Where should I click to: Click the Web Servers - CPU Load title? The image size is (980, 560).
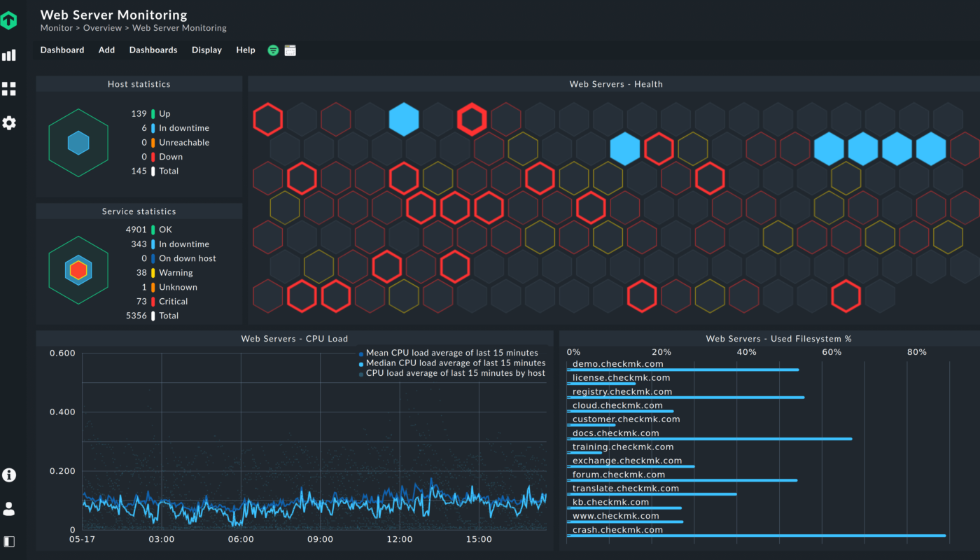point(295,339)
